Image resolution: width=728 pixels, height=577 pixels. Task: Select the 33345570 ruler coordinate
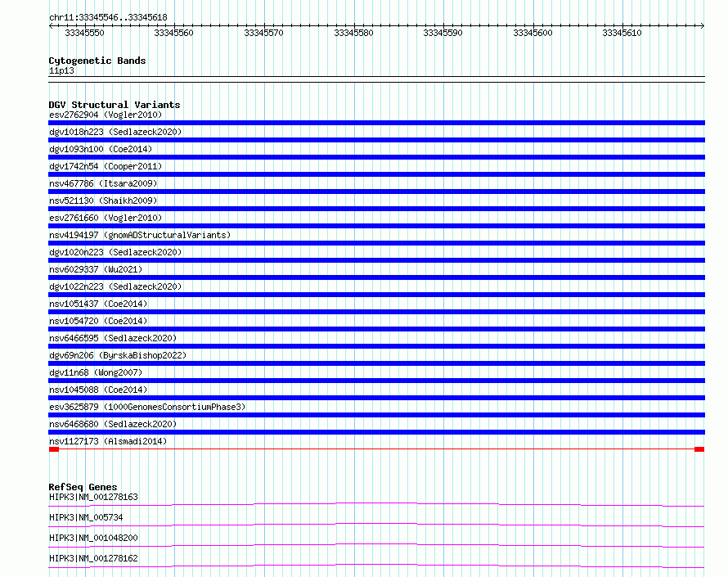tap(263, 33)
